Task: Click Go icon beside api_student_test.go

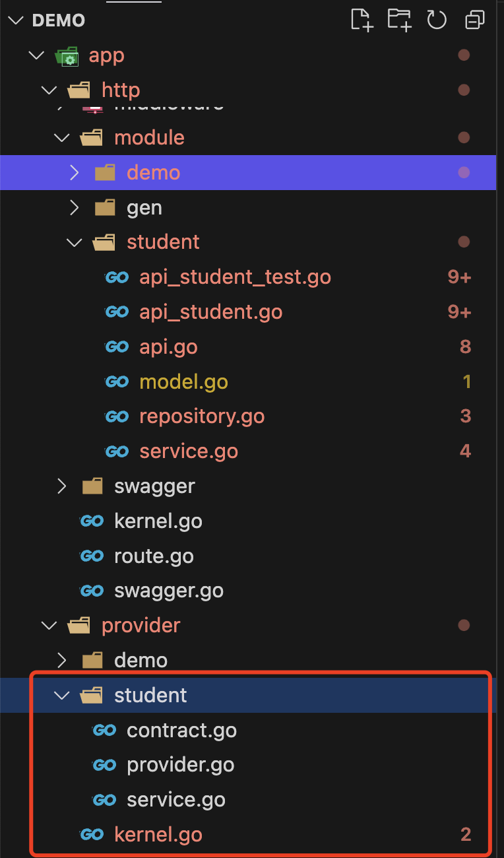Action: pos(117,277)
